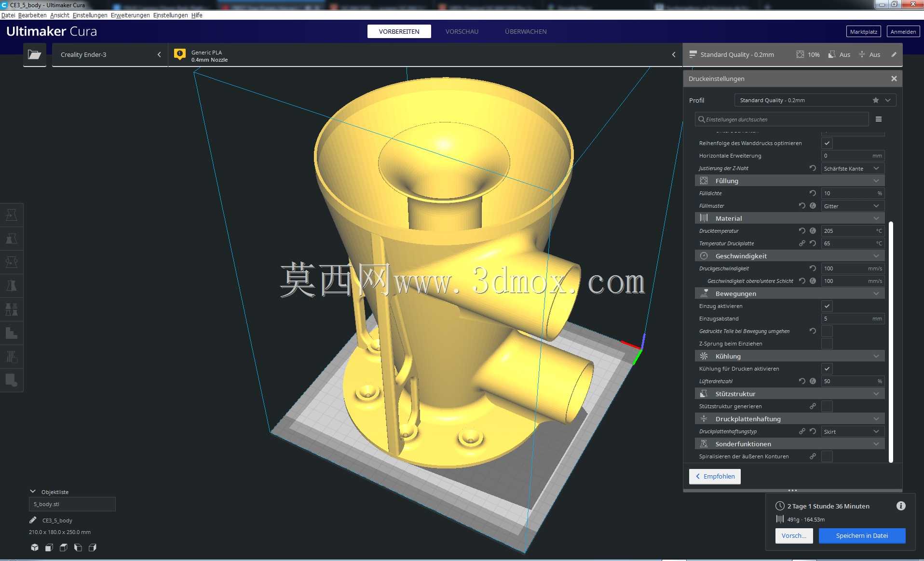
Task: Reset Druckgeschwindigkeit to profile value
Action: (x=813, y=268)
